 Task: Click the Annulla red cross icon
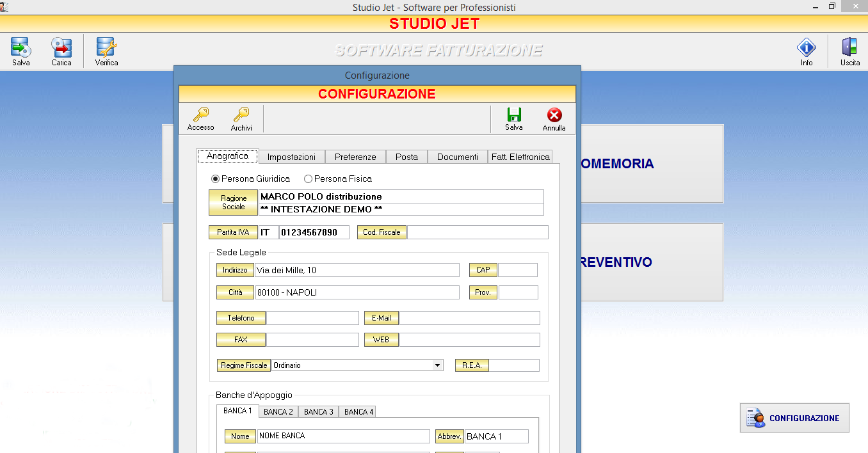coord(554,119)
